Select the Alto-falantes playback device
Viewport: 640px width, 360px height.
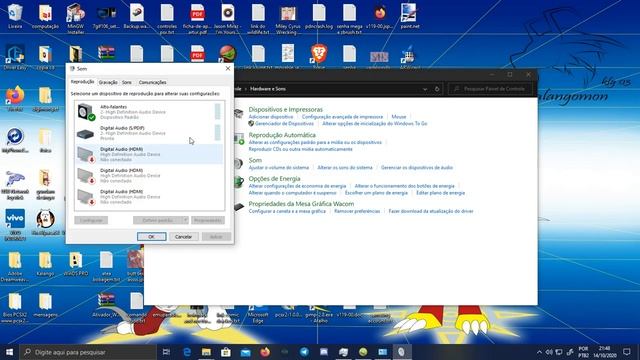coord(149,112)
